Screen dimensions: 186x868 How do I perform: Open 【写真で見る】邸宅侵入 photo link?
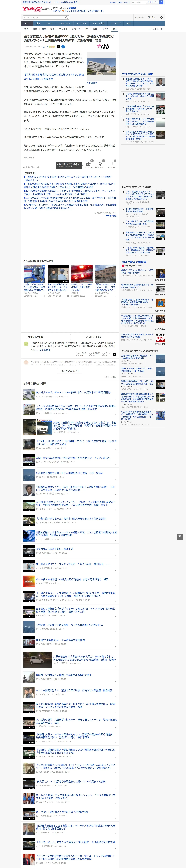point(54,77)
